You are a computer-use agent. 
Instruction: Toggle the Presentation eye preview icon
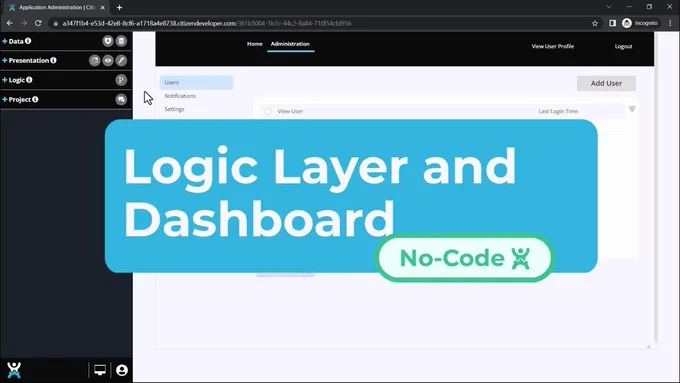click(108, 60)
